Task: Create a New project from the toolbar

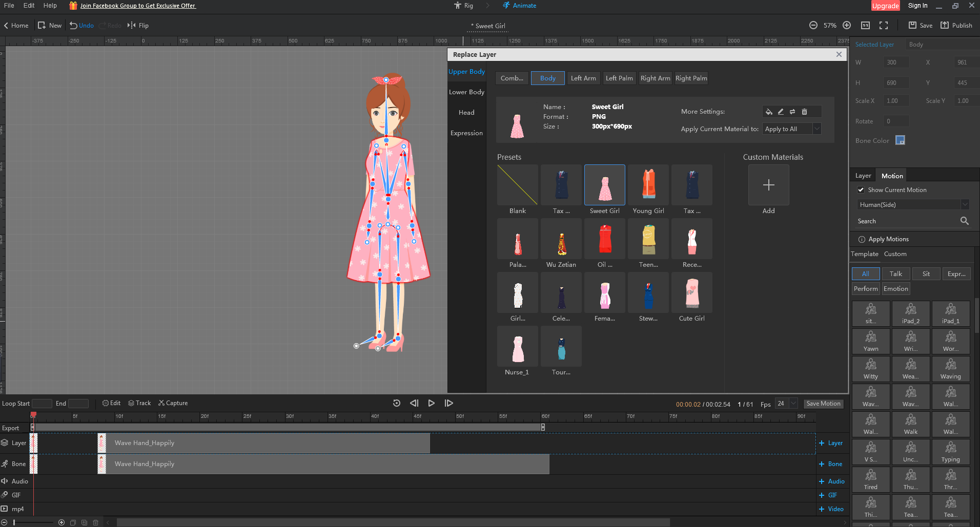Action: (49, 25)
